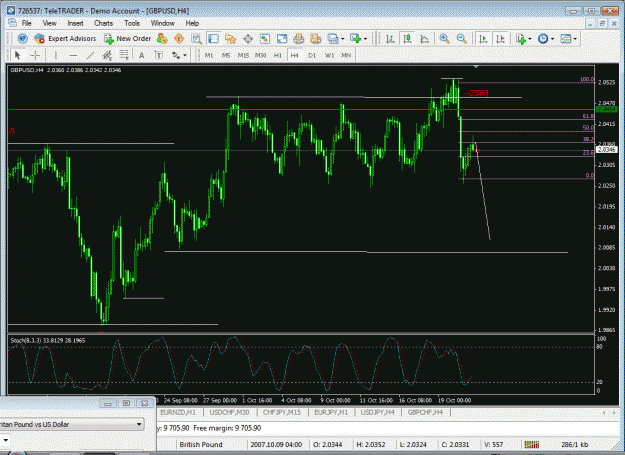Switch to the EURNZD,H1 chart tab

[x=178, y=412]
